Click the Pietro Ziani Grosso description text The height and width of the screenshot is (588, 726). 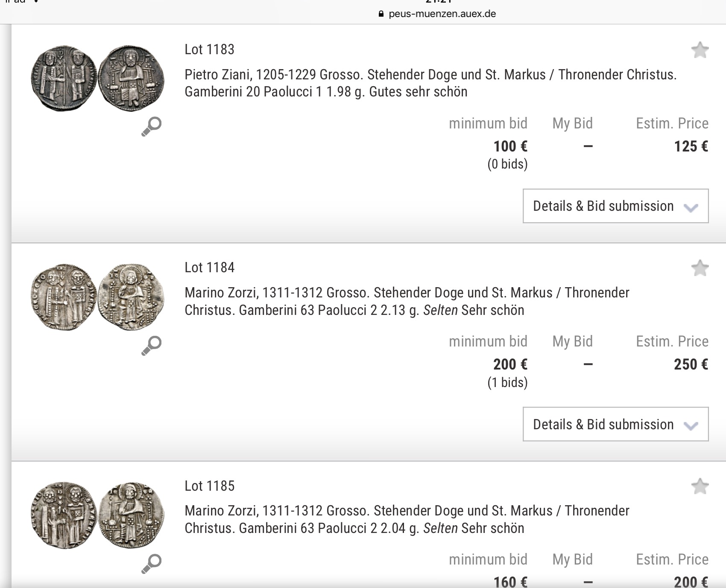tap(430, 83)
